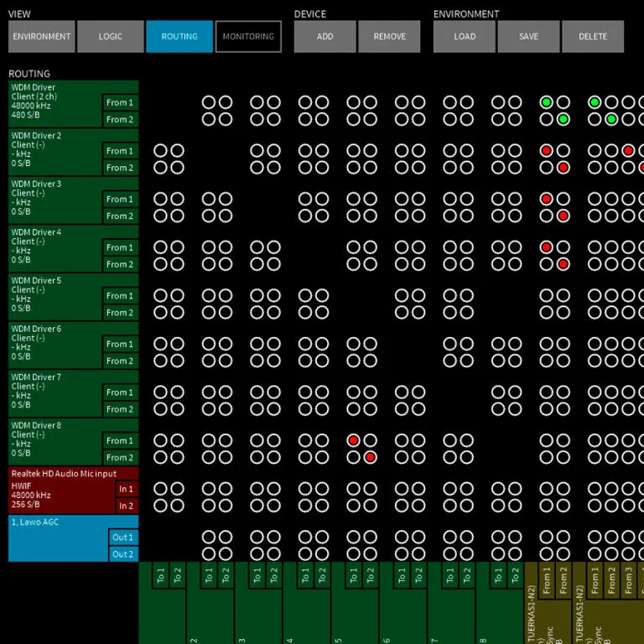Select Out 2 channel of Lawo AGC

point(123,554)
